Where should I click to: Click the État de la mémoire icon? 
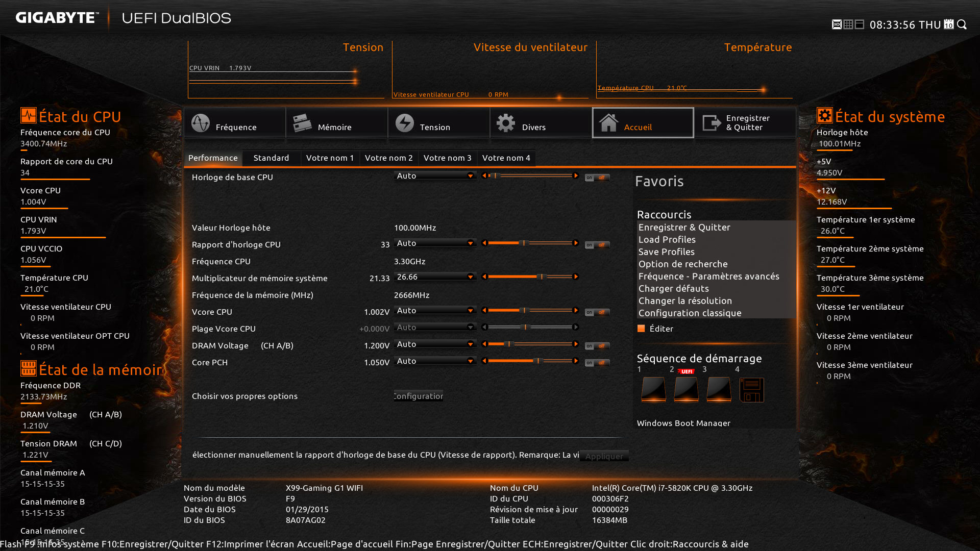pos(29,368)
